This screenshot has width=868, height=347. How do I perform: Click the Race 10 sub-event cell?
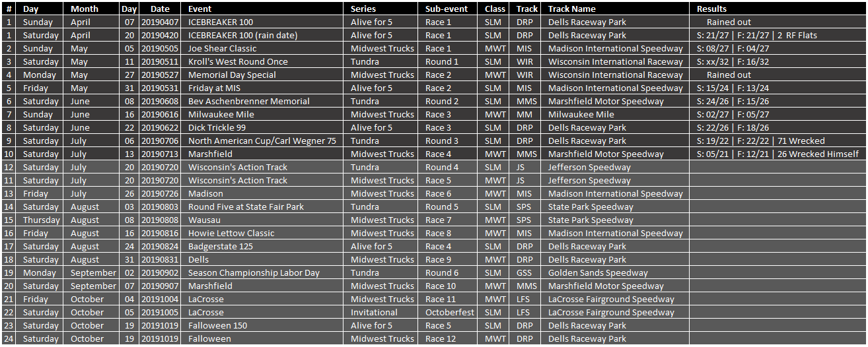(x=450, y=286)
